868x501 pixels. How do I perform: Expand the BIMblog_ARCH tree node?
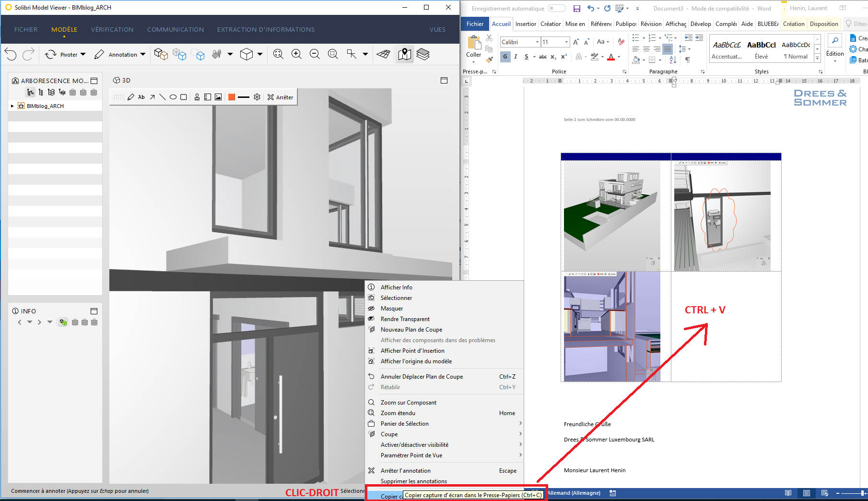pos(12,106)
